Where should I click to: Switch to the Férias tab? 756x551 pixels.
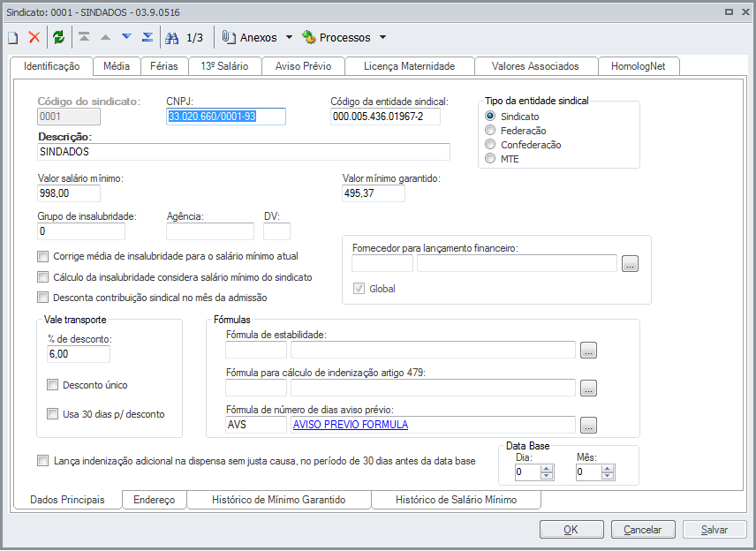coord(164,66)
